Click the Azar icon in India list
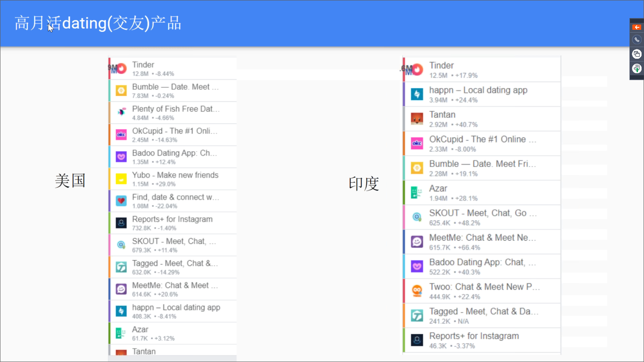The width and height of the screenshot is (644, 362). click(417, 193)
